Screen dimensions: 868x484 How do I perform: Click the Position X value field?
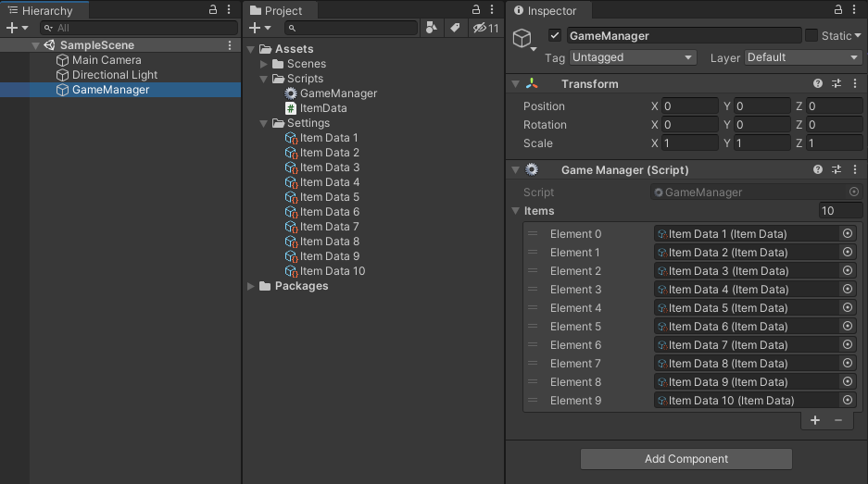[690, 106]
